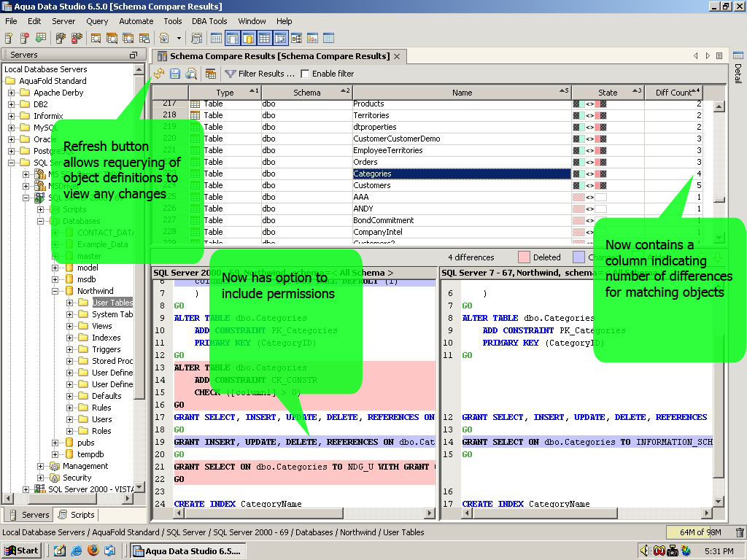Click Filter Results button
The width and height of the screenshot is (747, 560).
click(260, 74)
